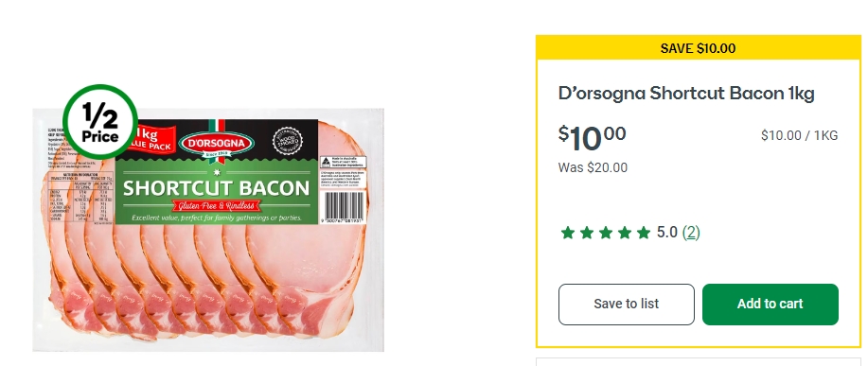Click the 1/2 Price badge
Image resolution: width=868 pixels, height=366 pixels.
100,122
